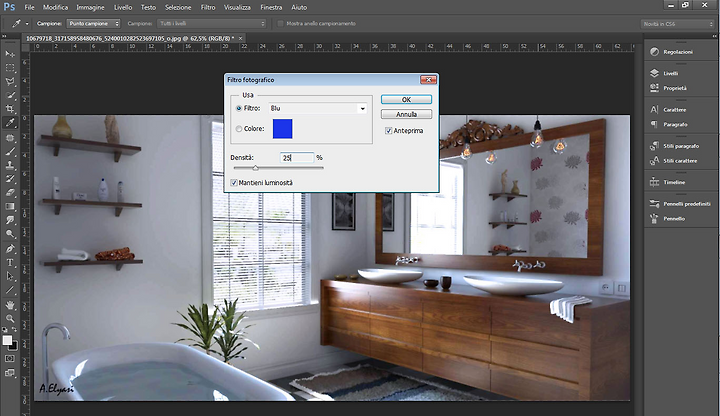The height and width of the screenshot is (416, 720).
Task: Open the Punto campione dropdown
Action: [94, 23]
